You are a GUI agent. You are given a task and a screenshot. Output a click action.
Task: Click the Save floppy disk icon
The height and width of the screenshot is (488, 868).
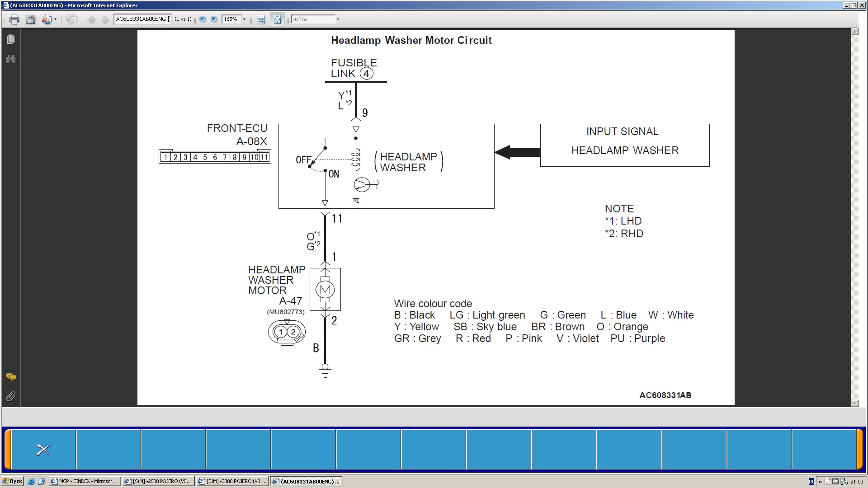30,19
